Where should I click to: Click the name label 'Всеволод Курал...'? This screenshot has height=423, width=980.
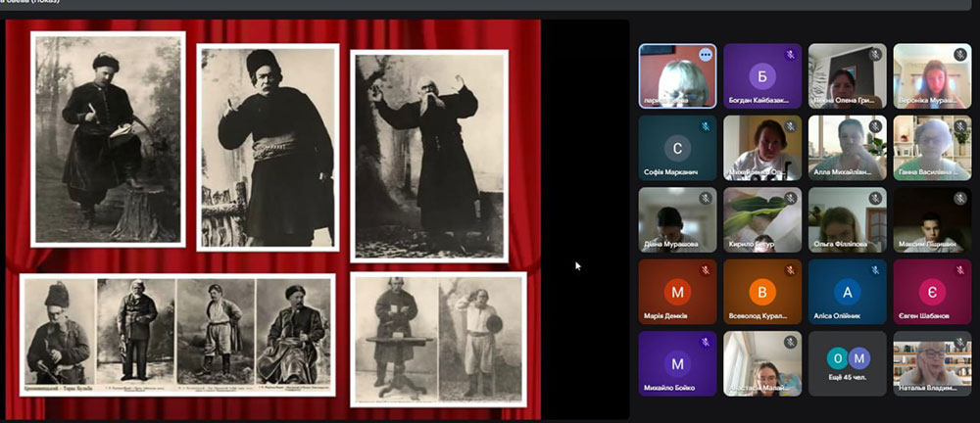[758, 316]
